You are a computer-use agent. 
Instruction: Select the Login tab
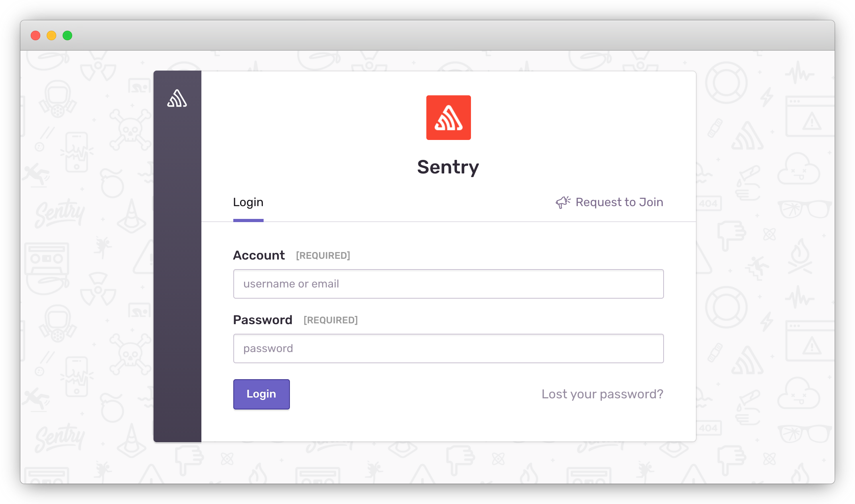[x=248, y=203]
